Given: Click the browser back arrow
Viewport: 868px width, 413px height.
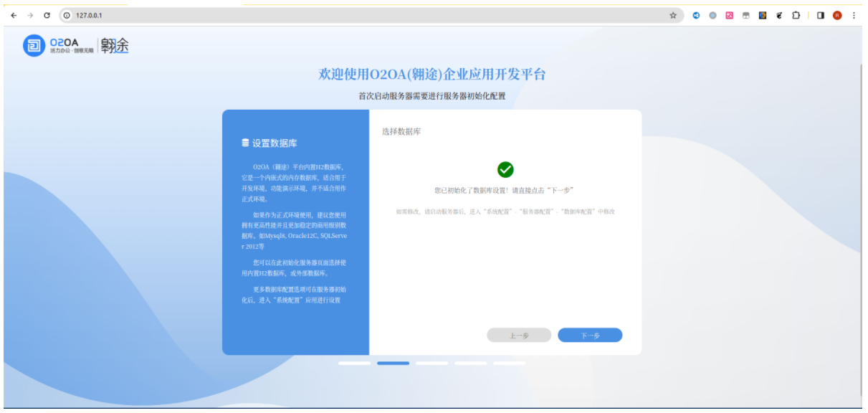Looking at the screenshot, I should 14,15.
